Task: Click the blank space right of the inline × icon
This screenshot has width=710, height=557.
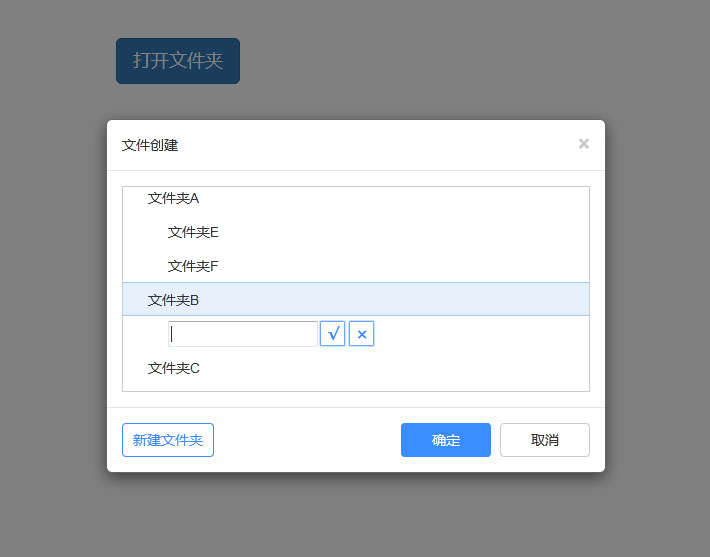Action: [x=480, y=334]
